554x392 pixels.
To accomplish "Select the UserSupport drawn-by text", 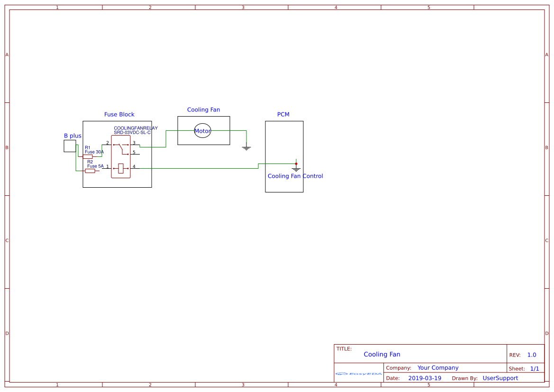I will tap(500, 378).
